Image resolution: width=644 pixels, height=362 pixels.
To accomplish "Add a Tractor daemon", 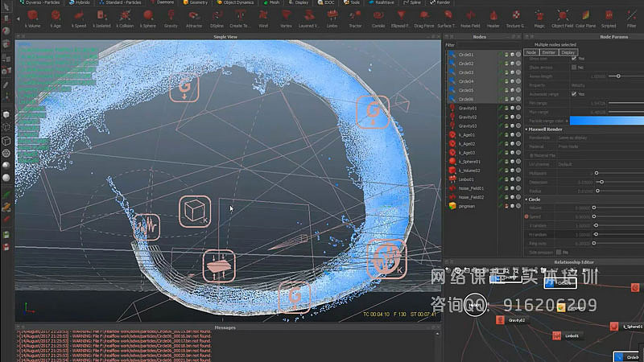I will point(355,19).
